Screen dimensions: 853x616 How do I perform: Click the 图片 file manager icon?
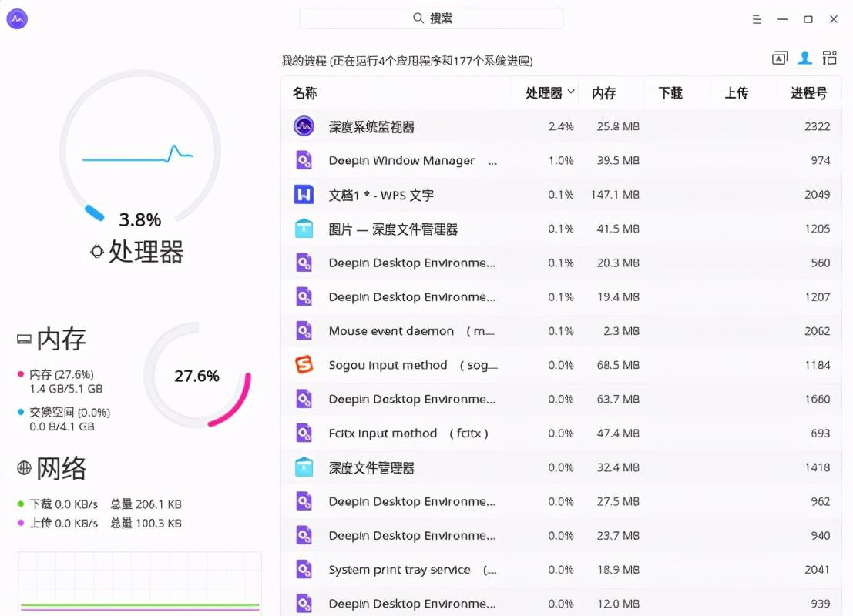tap(304, 229)
